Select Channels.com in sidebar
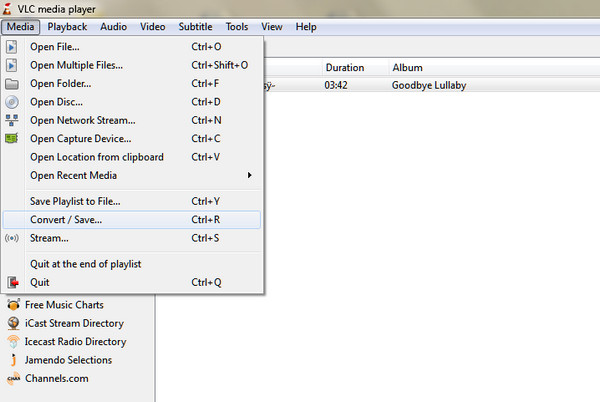Screen dimensions: 600x402 pyautogui.click(x=57, y=378)
